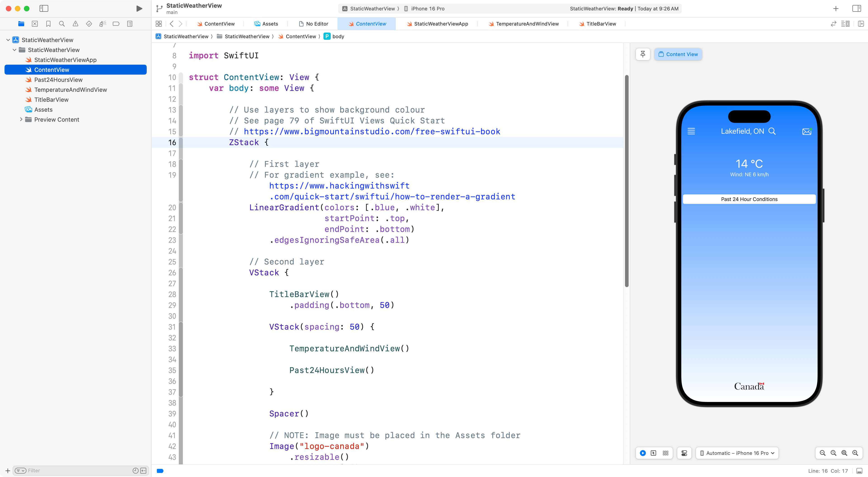Open the Issue navigator warning icon
This screenshot has height=477, width=868.
click(x=75, y=24)
